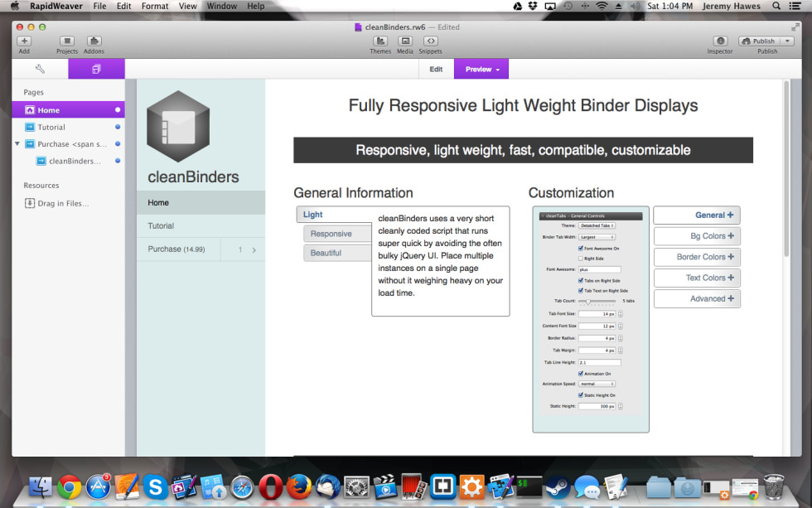This screenshot has height=508, width=812.
Task: Click the cleanBinders hexagon logo
Action: (178, 127)
